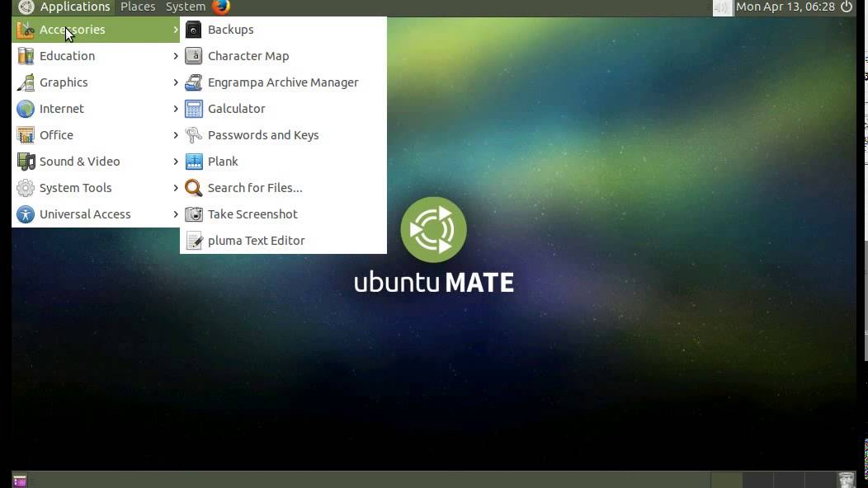Viewport: 868px width, 488px height.
Task: Click the date and time clock
Action: click(785, 7)
